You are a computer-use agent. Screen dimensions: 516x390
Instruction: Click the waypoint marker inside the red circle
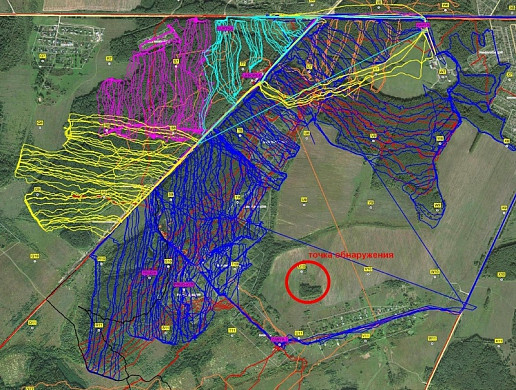pyautogui.click(x=302, y=268)
